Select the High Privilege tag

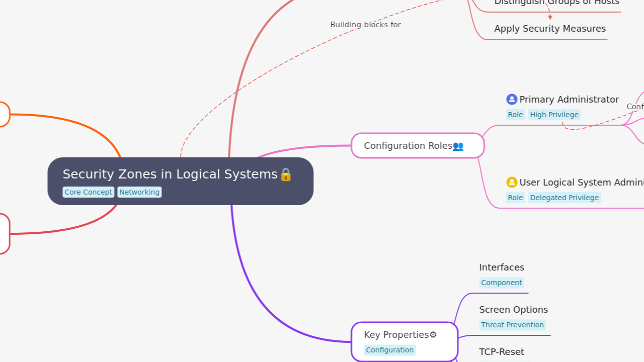coord(554,115)
